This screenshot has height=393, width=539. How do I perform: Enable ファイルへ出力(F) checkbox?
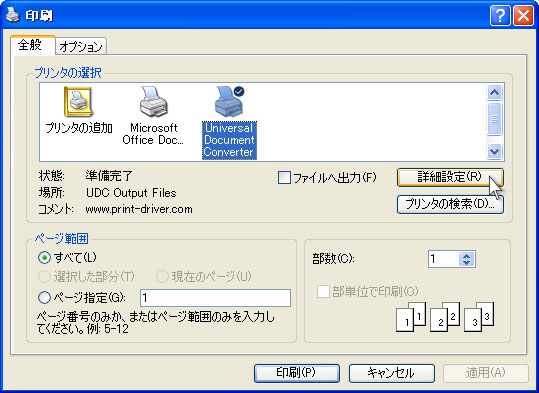pos(284,178)
